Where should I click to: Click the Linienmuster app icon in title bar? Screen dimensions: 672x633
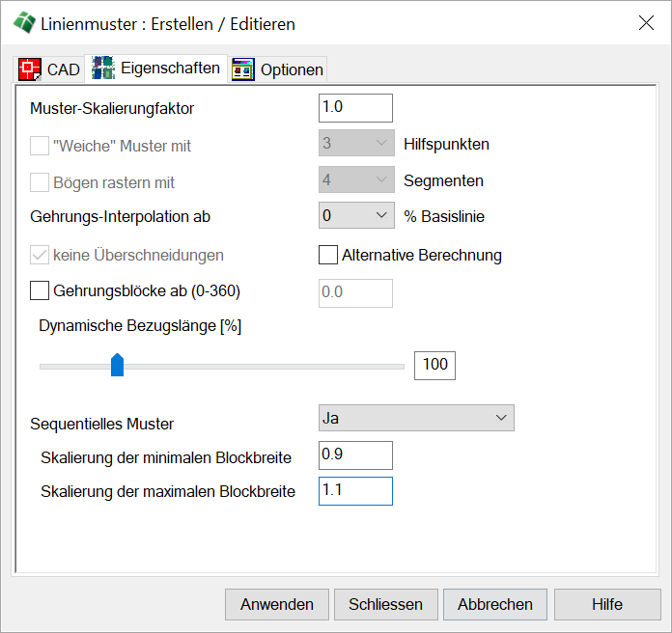[x=23, y=23]
